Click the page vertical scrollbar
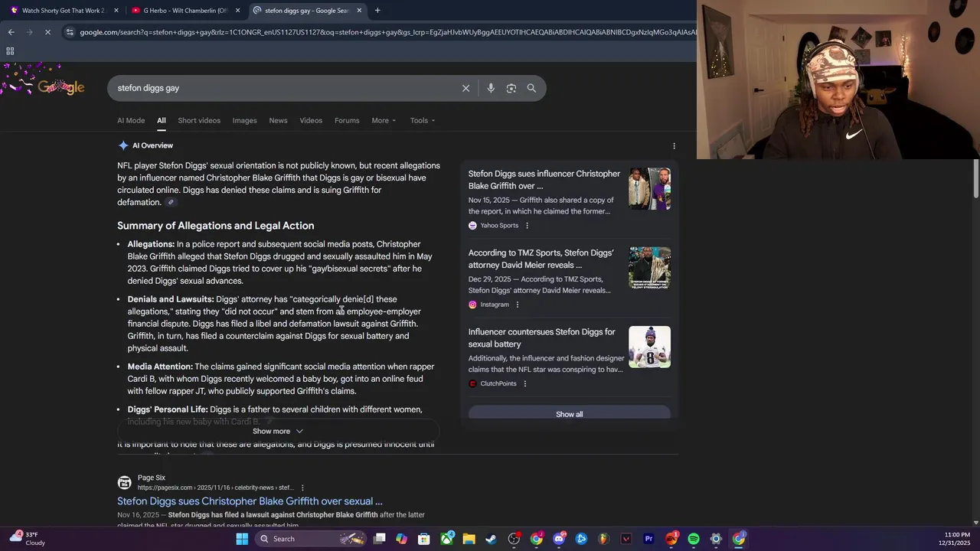 (975, 180)
